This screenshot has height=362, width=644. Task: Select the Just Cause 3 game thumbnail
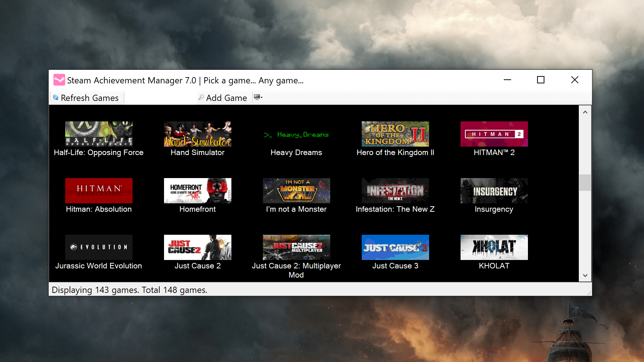[395, 247]
